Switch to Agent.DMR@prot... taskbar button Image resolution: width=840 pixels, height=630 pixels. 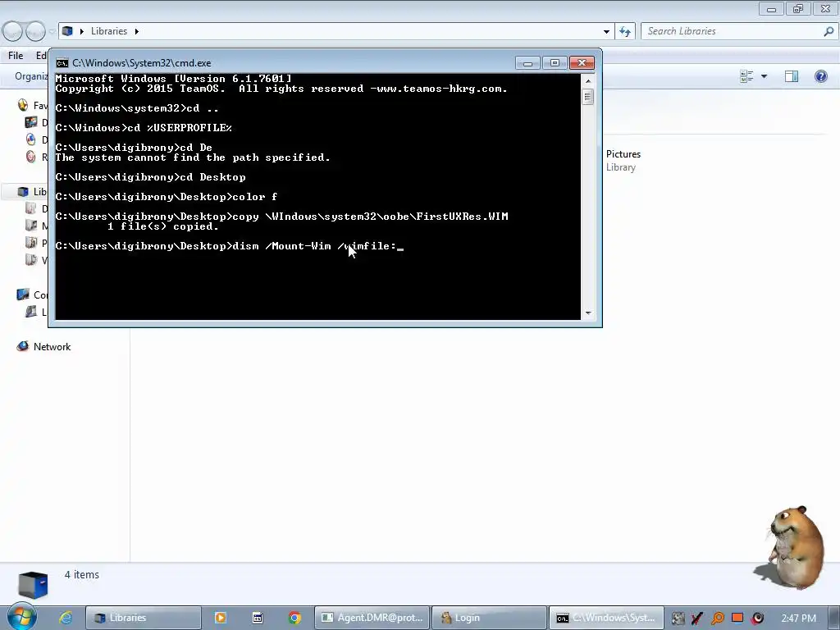pos(372,618)
